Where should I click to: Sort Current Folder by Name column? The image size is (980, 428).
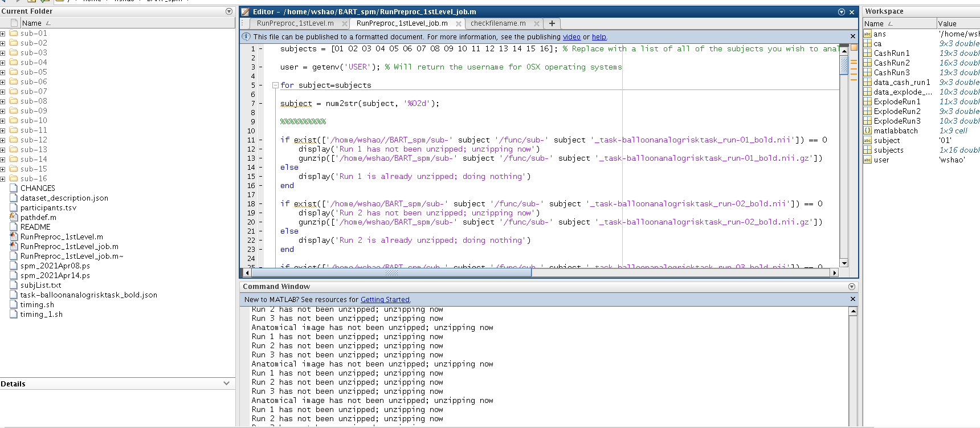pyautogui.click(x=128, y=23)
